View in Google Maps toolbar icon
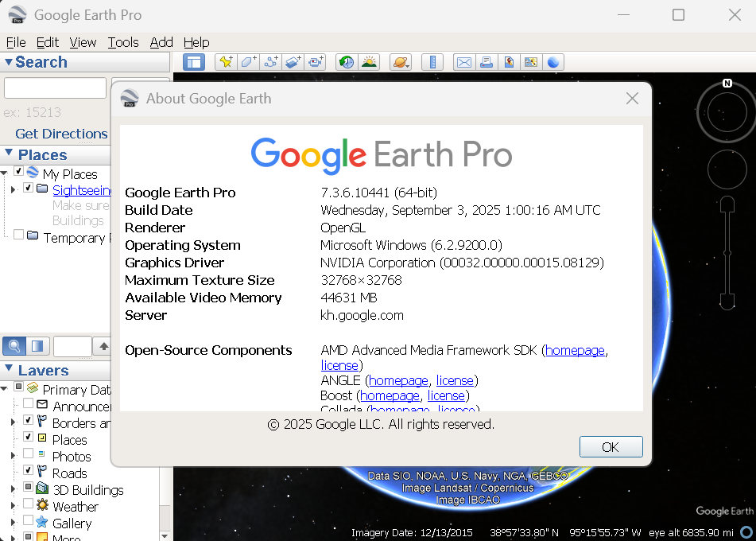Viewport: 756px width, 541px height. pyautogui.click(x=531, y=62)
